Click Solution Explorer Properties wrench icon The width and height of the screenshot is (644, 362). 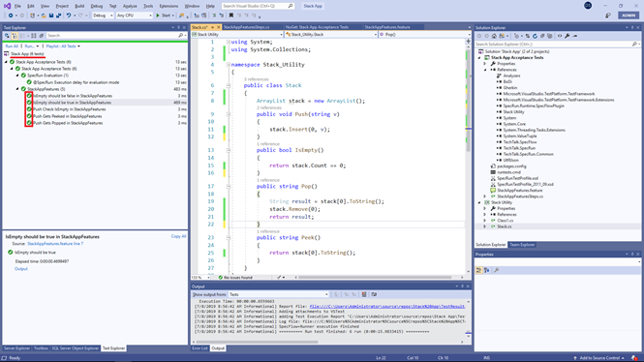pos(567,36)
